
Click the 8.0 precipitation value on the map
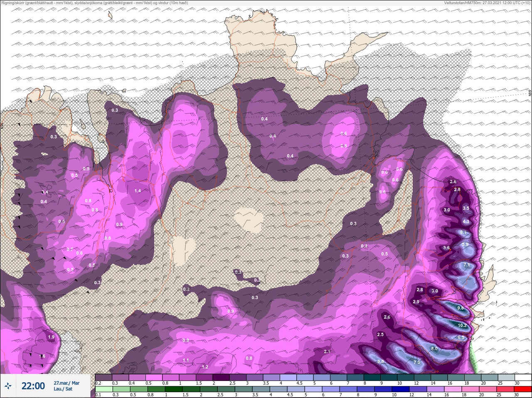coord(434,349)
